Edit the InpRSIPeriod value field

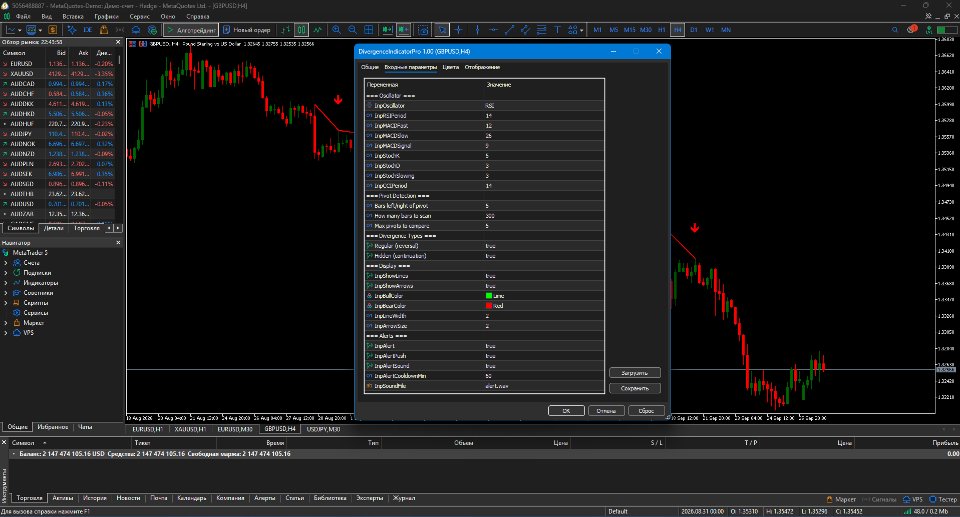[544, 116]
